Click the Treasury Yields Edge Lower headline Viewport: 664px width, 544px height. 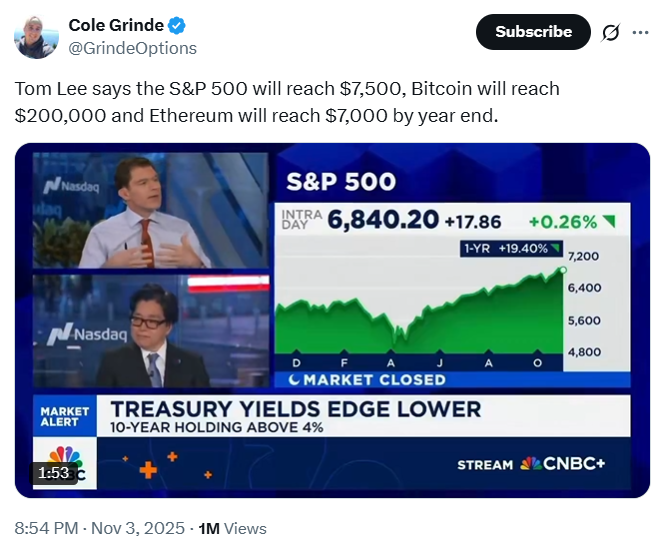(x=295, y=409)
